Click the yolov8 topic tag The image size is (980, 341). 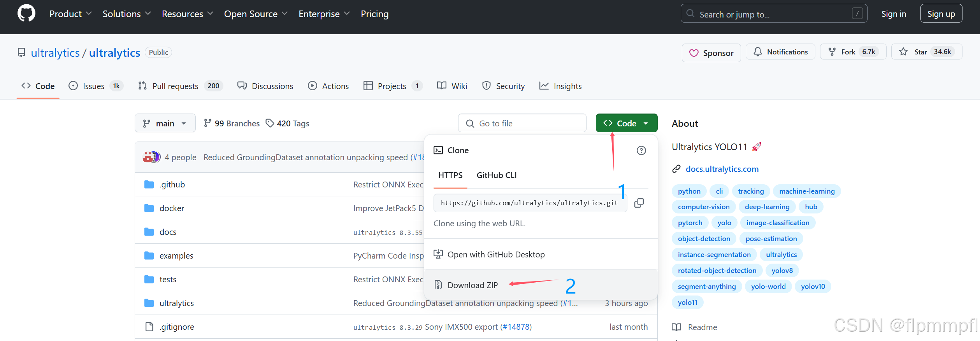coord(782,270)
